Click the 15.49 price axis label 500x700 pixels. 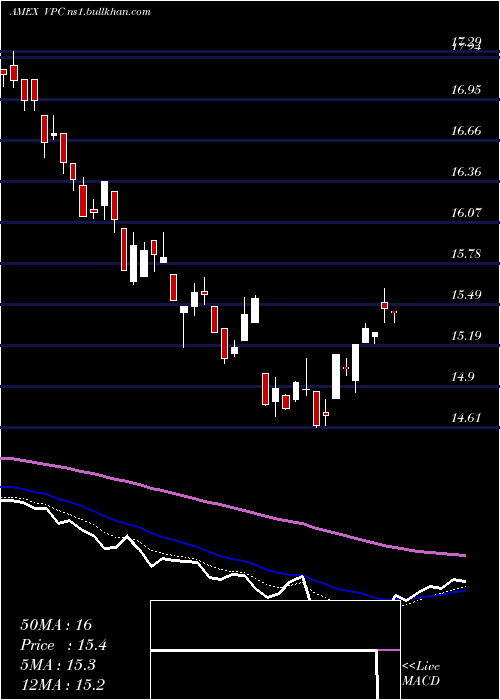tap(466, 295)
